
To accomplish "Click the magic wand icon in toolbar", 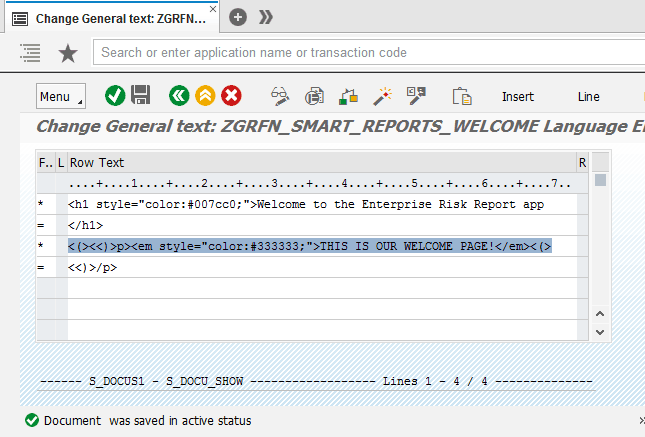I will click(382, 96).
